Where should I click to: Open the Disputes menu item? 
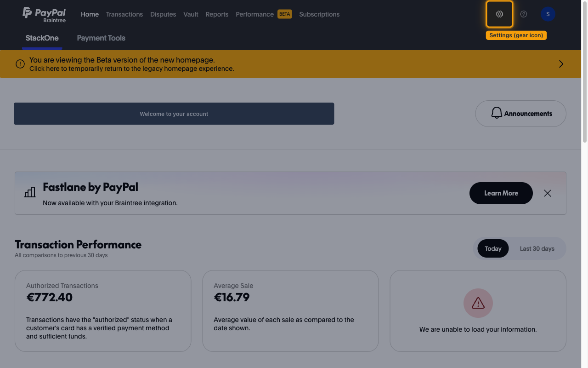163,14
